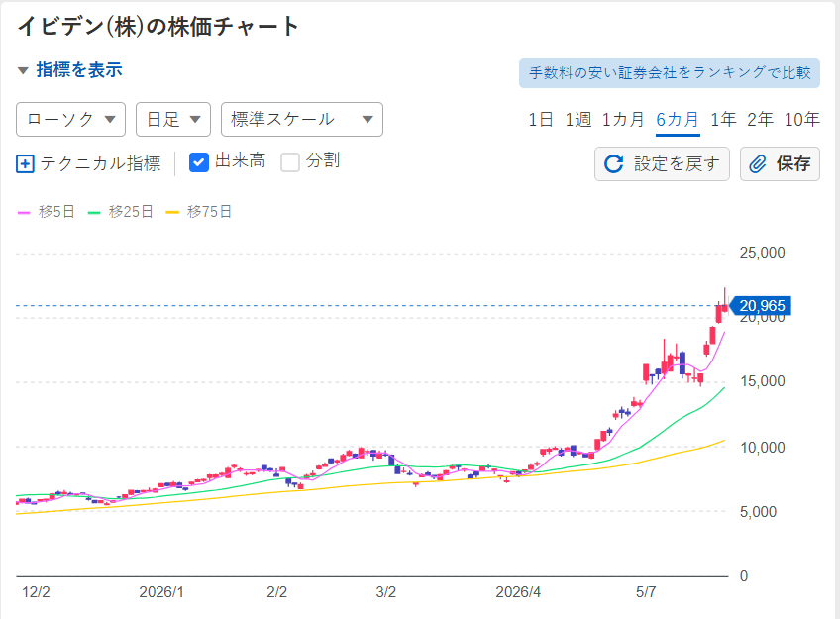The width and height of the screenshot is (840, 619).
Task: Select the 1週 period tab
Action: tap(578, 120)
